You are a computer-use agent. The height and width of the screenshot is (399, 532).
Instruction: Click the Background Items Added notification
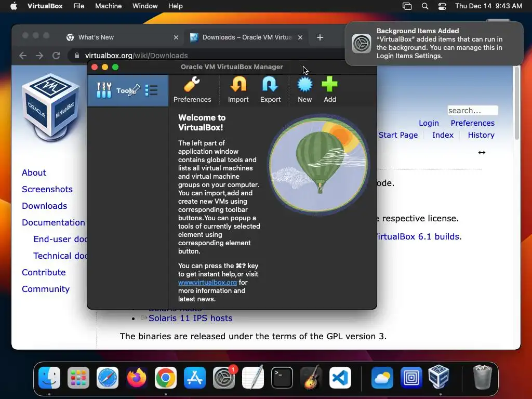(434, 44)
